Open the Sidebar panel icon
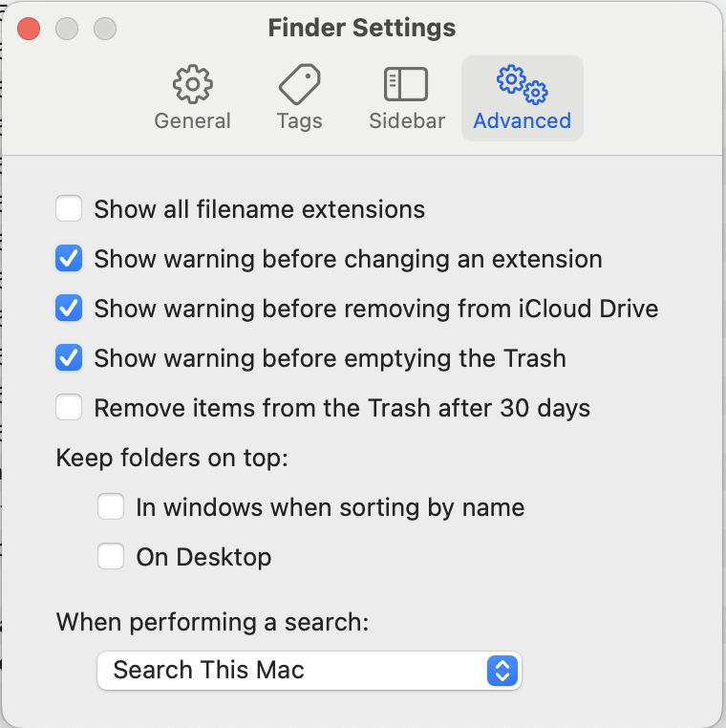Screen dimensions: 726x728 point(406,85)
